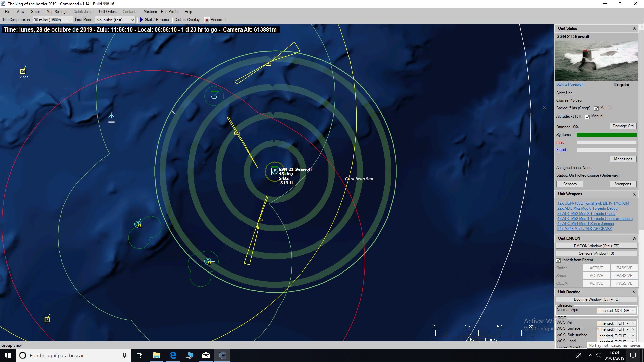The image size is (644, 362).
Task: Collapse the Unit Weapons panel chevron
Action: point(635,194)
